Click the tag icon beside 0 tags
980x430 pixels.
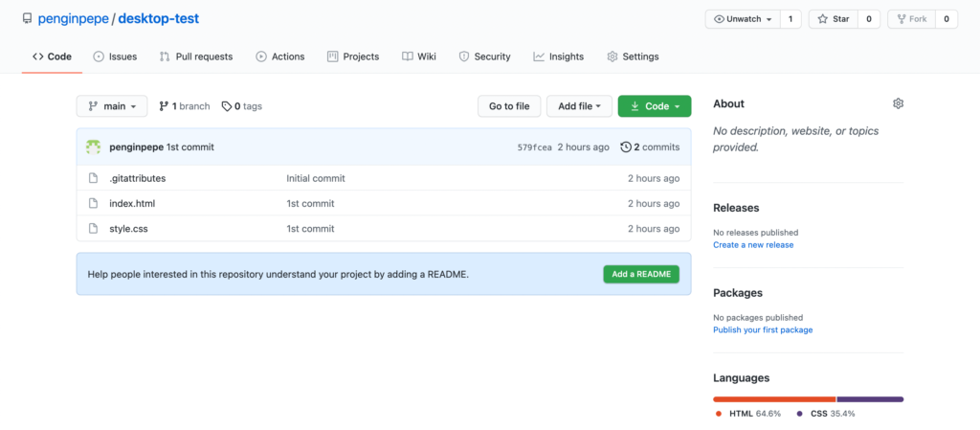pyautogui.click(x=227, y=106)
